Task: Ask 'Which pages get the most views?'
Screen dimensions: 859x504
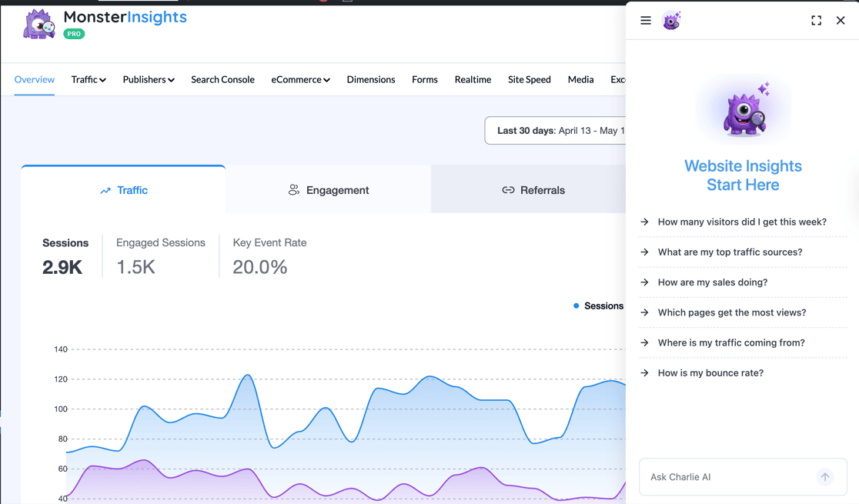Action: pyautogui.click(x=743, y=312)
